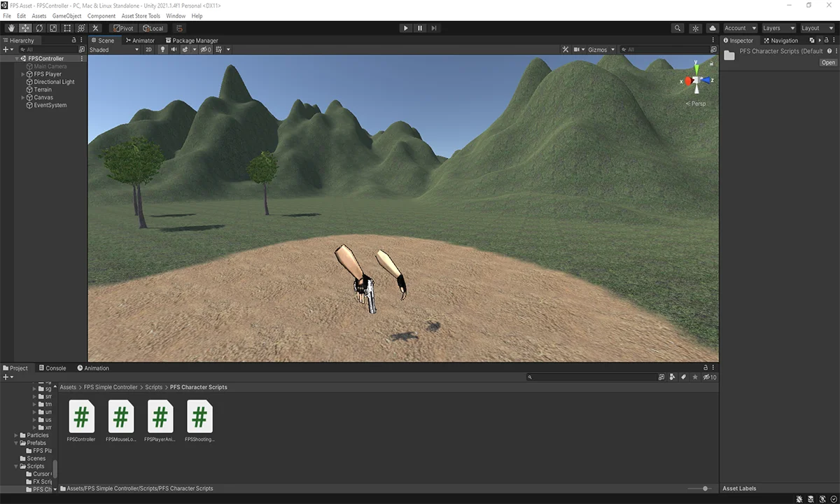
Task: Toggle Pivot/Center handle position
Action: pos(123,28)
